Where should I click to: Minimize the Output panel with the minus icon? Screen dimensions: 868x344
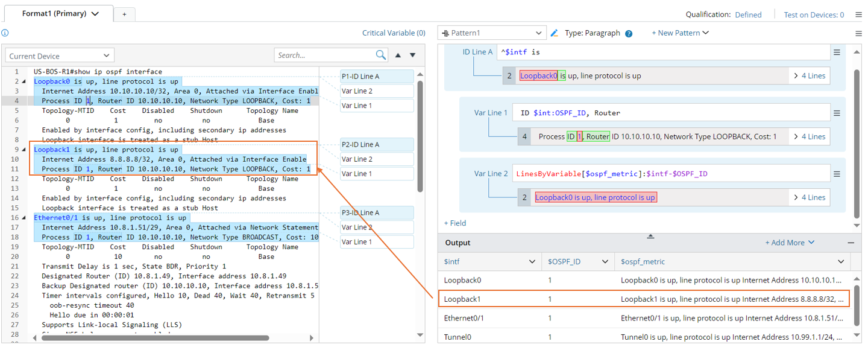[x=851, y=243]
